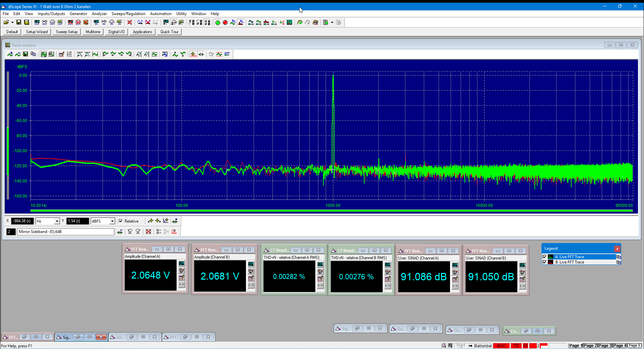The width and height of the screenshot is (644, 349).
Task: Click the copy trace icon in trace toolbar
Action: (x=33, y=54)
